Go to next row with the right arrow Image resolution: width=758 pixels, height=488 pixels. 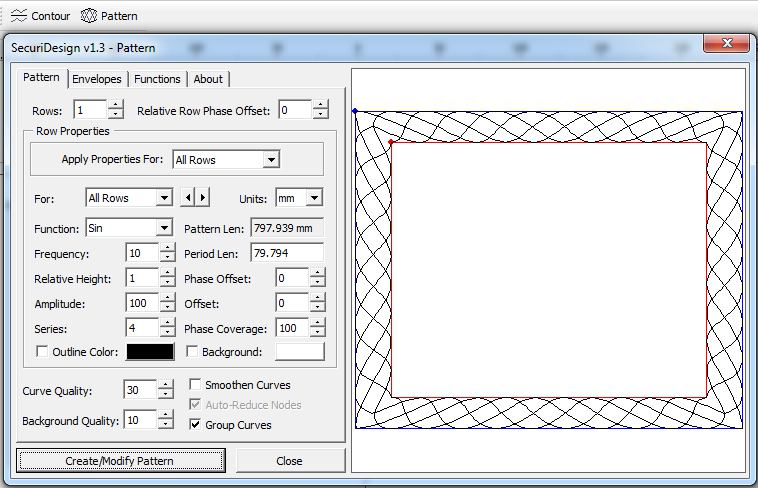click(x=203, y=197)
